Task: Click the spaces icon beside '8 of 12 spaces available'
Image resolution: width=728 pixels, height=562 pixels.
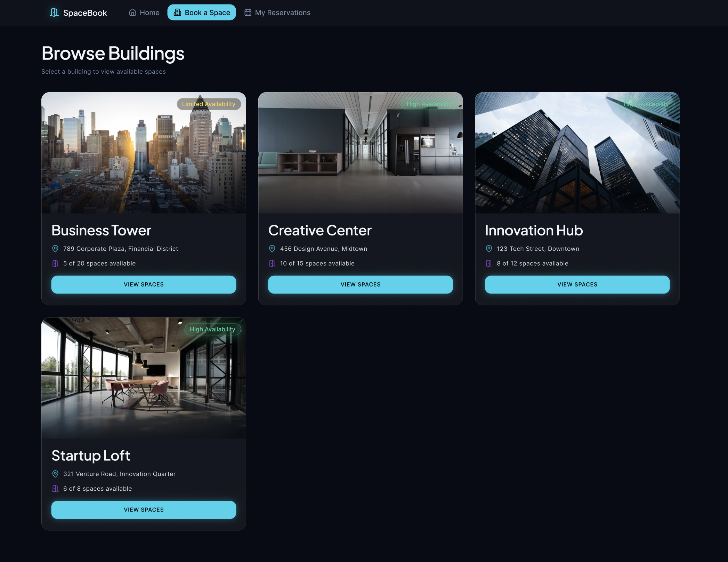Action: coord(489,263)
